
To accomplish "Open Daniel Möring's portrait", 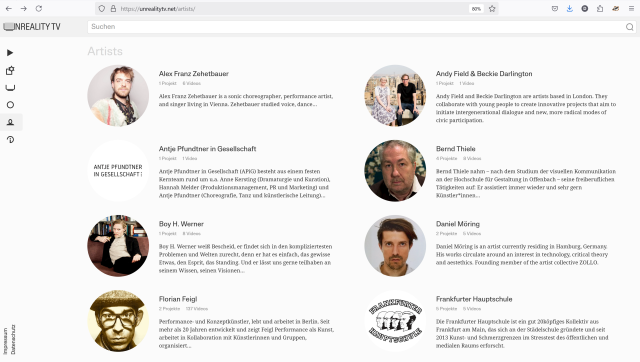I will pos(395,246).
